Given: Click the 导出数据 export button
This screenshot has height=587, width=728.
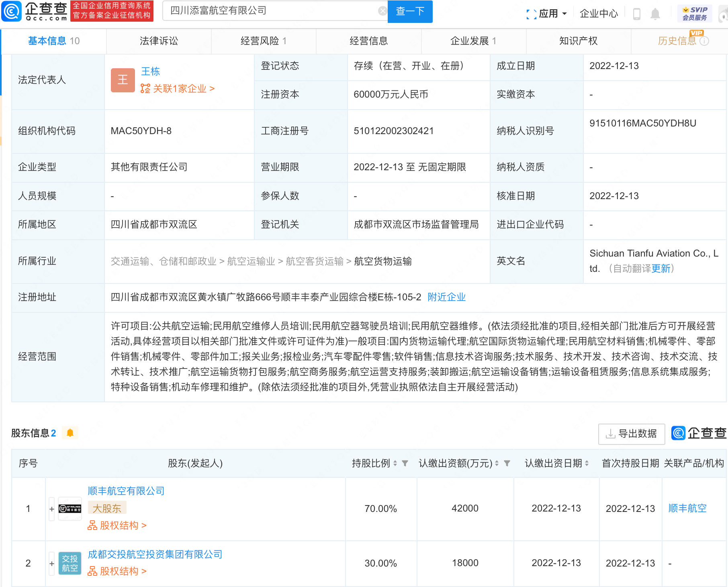Looking at the screenshot, I should pyautogui.click(x=631, y=434).
